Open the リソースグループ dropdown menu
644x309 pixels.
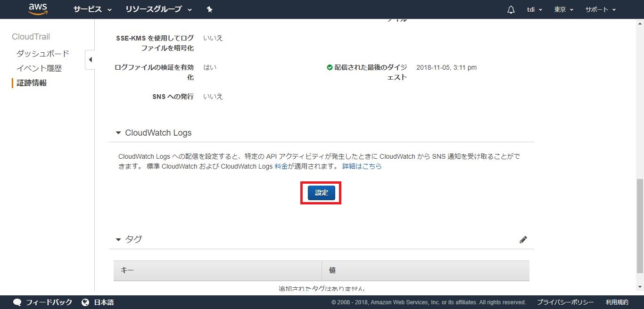(159, 9)
